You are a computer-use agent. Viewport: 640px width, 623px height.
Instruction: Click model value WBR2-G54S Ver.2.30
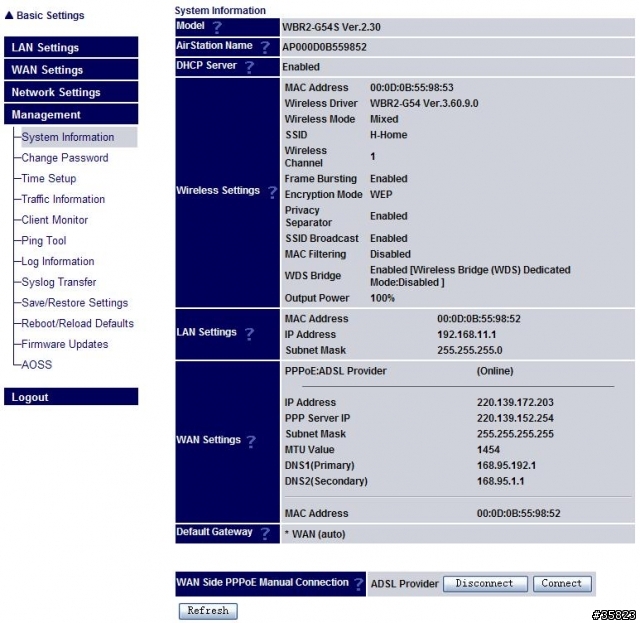[331, 27]
